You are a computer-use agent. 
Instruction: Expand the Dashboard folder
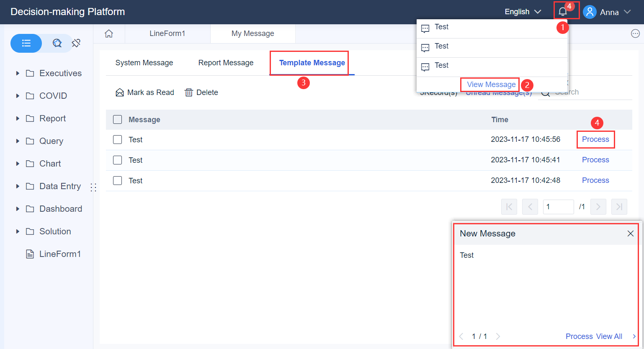click(18, 209)
